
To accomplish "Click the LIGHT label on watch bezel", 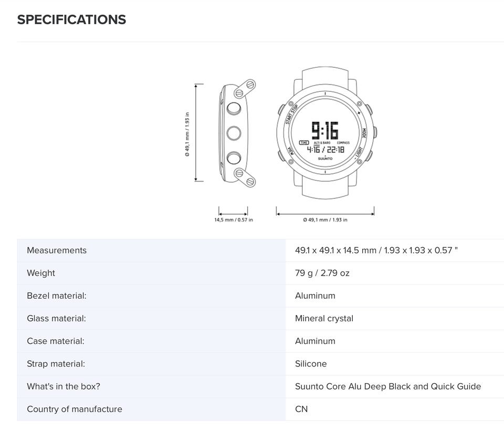I will click(359, 153).
